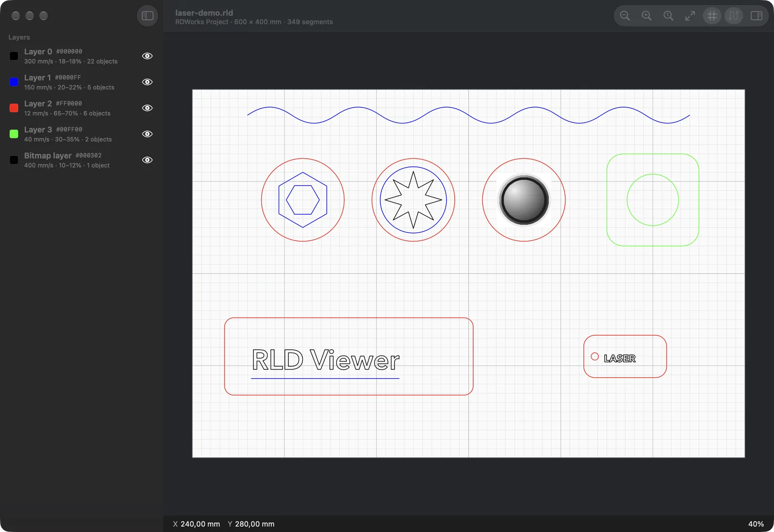Hide Layer 0 with eye icon
Viewport: 774px width, 532px height.
point(148,56)
